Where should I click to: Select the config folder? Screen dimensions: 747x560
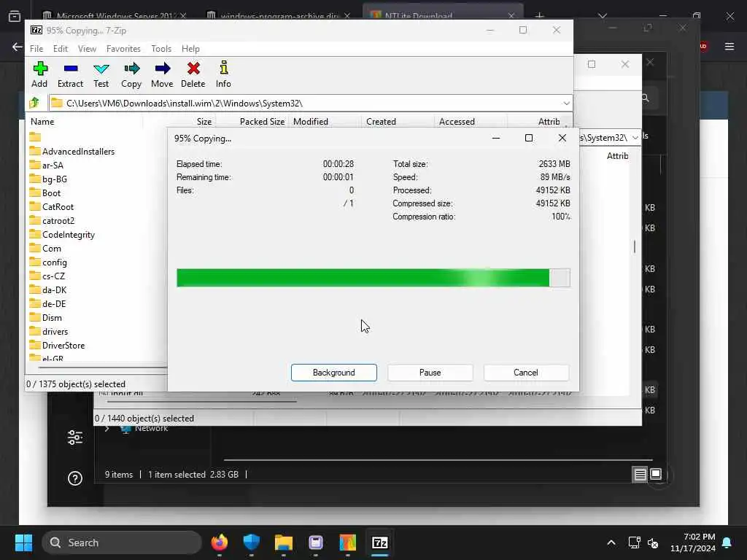pyautogui.click(x=48, y=262)
